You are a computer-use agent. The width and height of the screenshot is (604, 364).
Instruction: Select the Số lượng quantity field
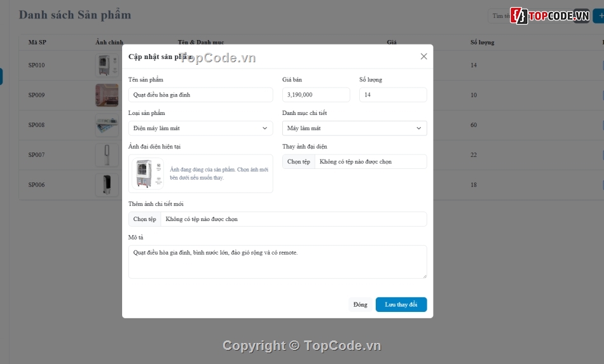click(393, 95)
